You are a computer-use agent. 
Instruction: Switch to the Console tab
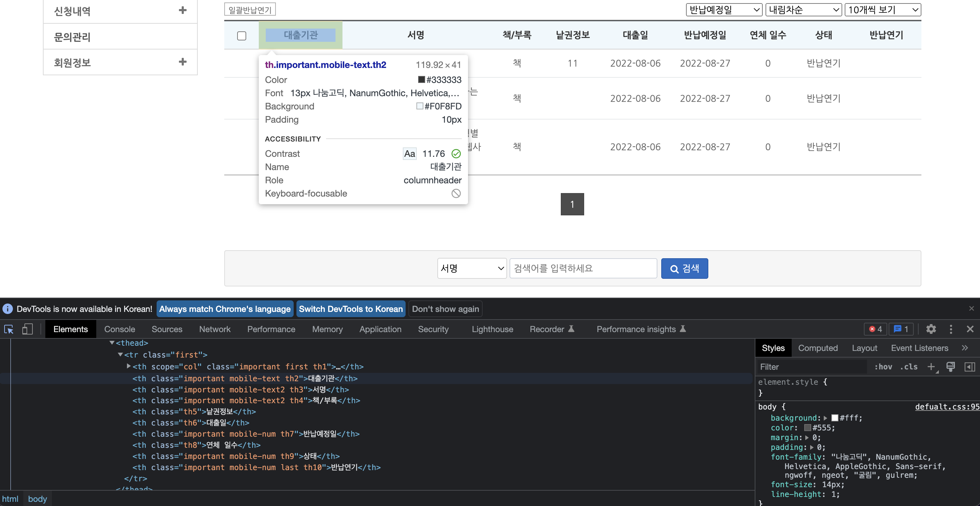click(120, 329)
